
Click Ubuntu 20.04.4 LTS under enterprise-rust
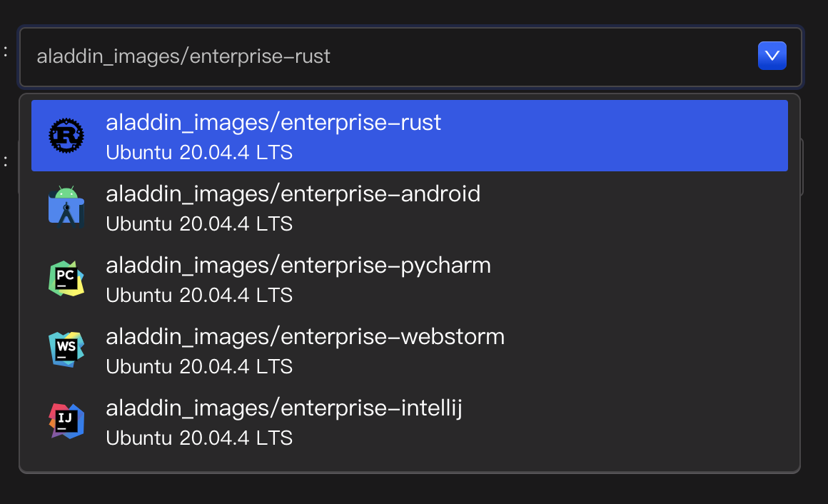click(198, 151)
